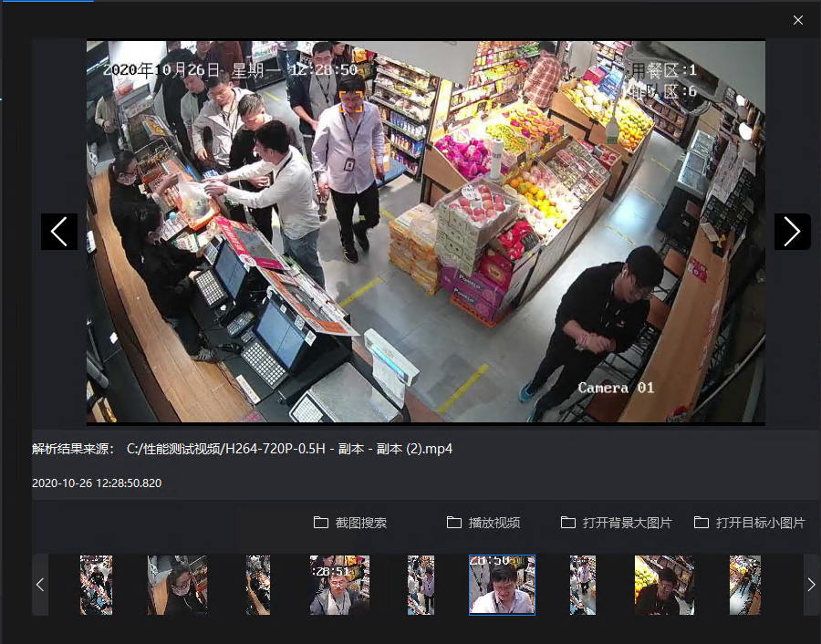
Task: Click the 截图搜索 button
Action: 349,523
